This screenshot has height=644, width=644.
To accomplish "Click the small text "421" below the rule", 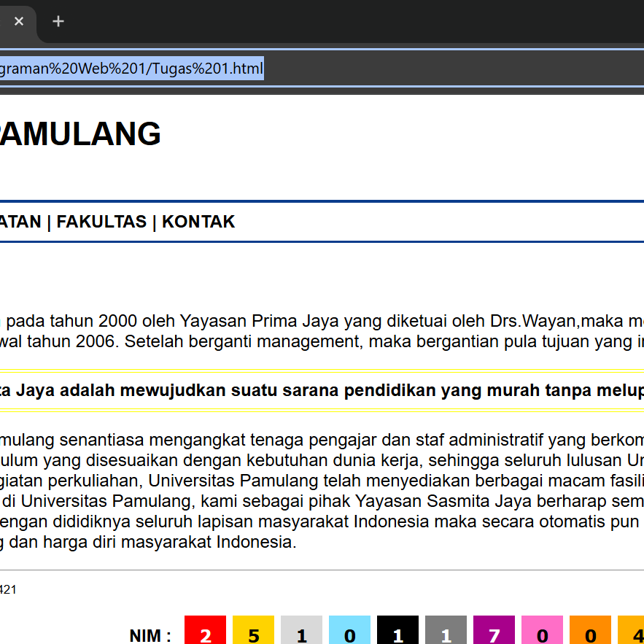I will point(8,590).
